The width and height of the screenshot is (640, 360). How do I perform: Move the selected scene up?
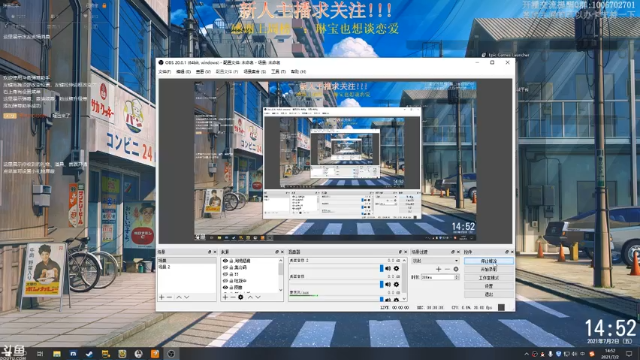tap(179, 297)
